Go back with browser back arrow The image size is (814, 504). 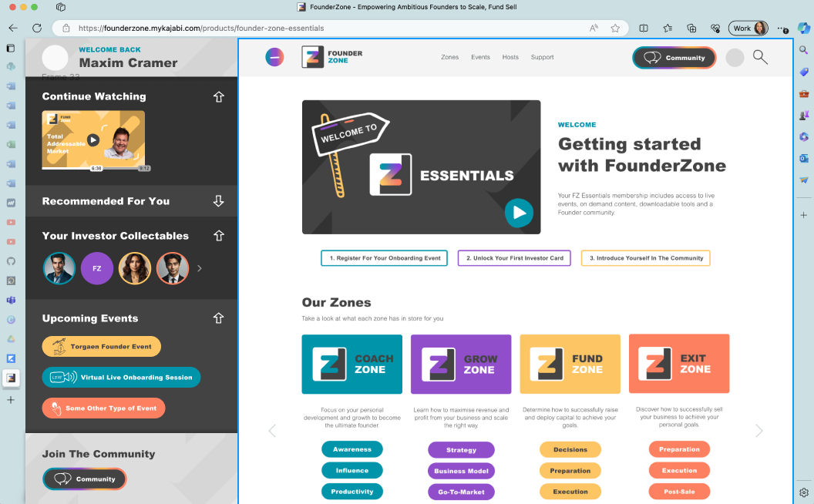(13, 28)
